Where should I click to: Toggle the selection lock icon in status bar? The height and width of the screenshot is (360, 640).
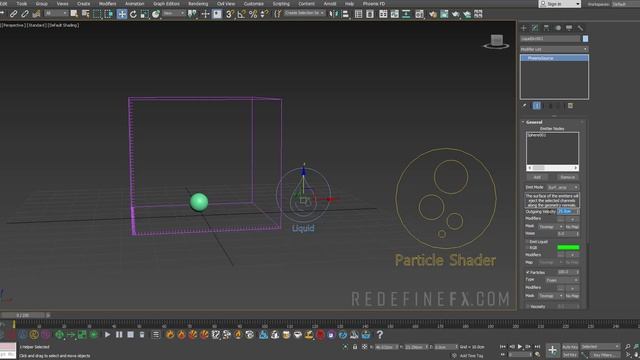coord(355,347)
